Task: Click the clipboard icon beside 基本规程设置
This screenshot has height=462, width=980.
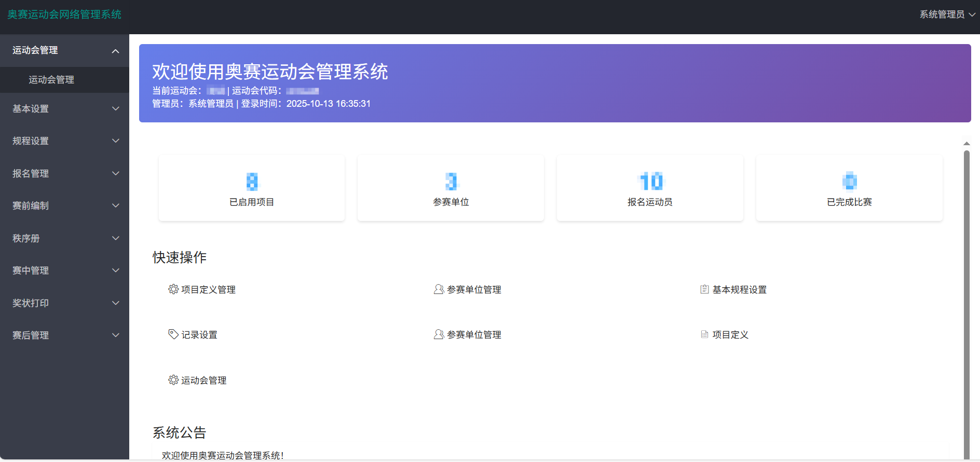Action: pyautogui.click(x=704, y=289)
